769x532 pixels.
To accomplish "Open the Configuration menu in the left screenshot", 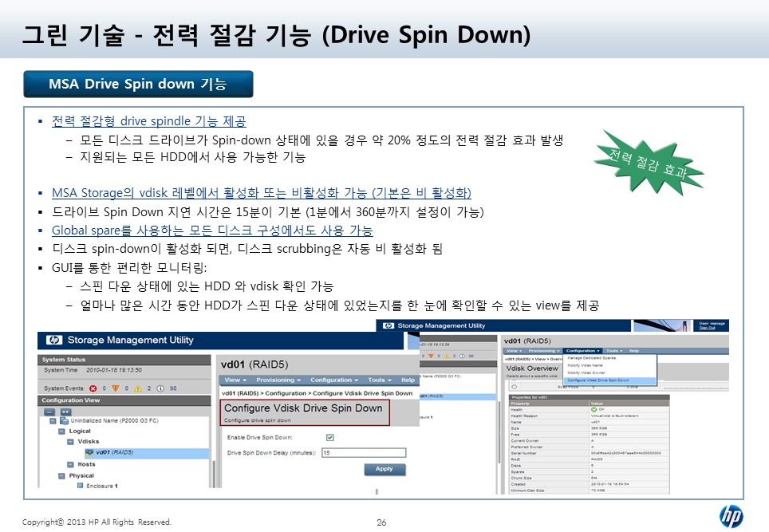I will click(334, 380).
